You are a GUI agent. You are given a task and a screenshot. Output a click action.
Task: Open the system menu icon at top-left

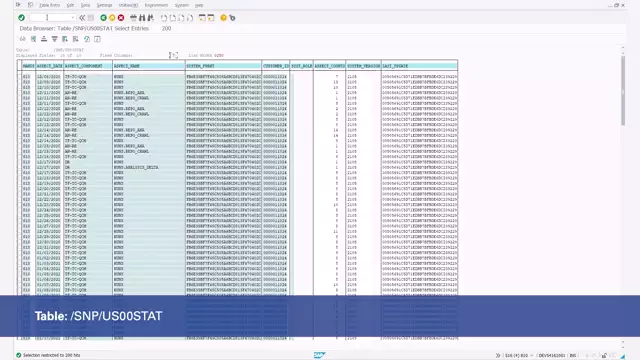point(18,5)
